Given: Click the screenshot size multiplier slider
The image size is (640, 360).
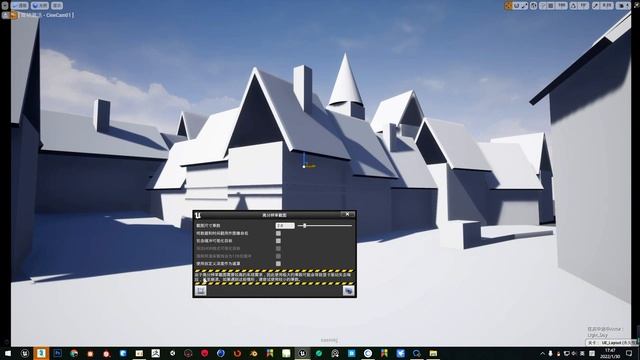Looking at the screenshot, I should click(x=325, y=225).
